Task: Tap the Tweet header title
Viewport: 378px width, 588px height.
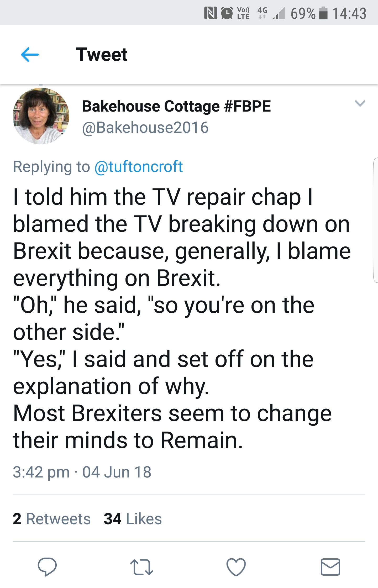Action: pyautogui.click(x=102, y=55)
